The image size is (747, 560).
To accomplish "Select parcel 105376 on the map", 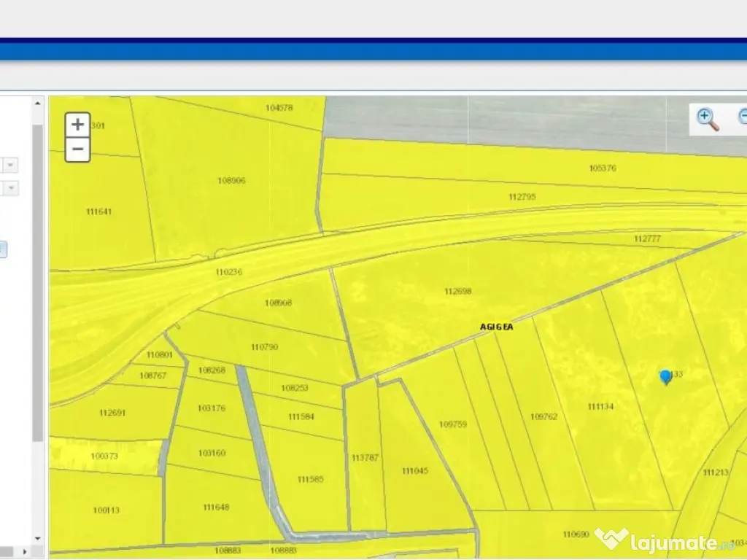I will click(x=603, y=168).
